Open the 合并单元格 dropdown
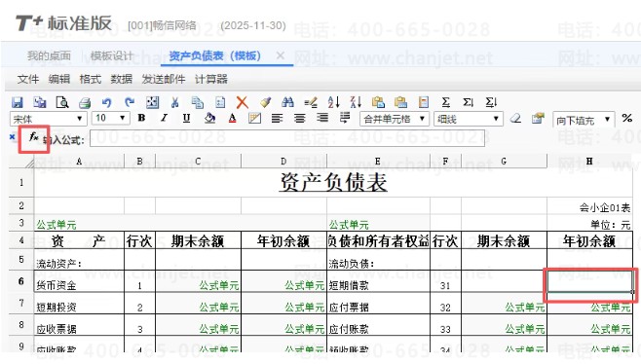 (x=395, y=119)
